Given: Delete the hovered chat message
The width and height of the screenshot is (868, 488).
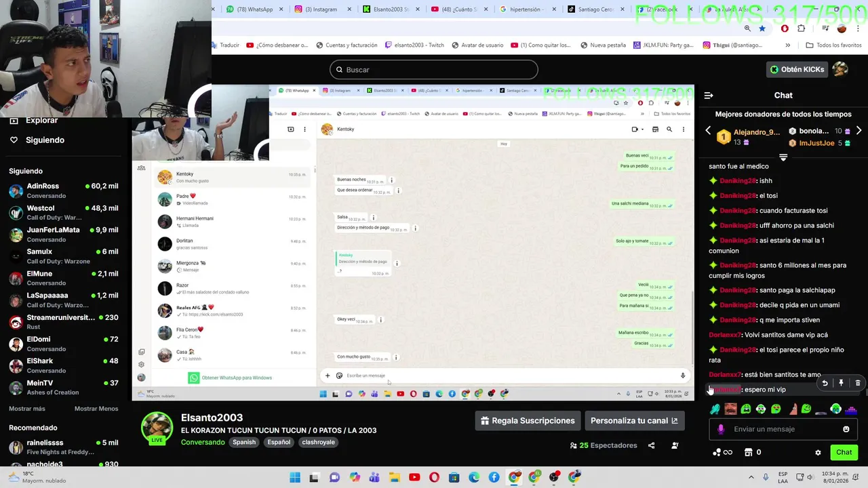Looking at the screenshot, I should tap(858, 383).
